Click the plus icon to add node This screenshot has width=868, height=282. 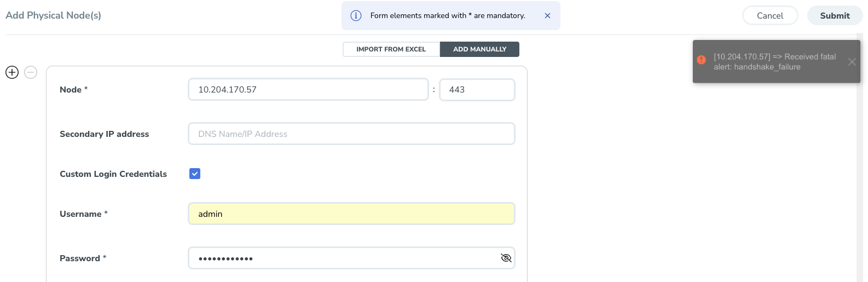[12, 72]
